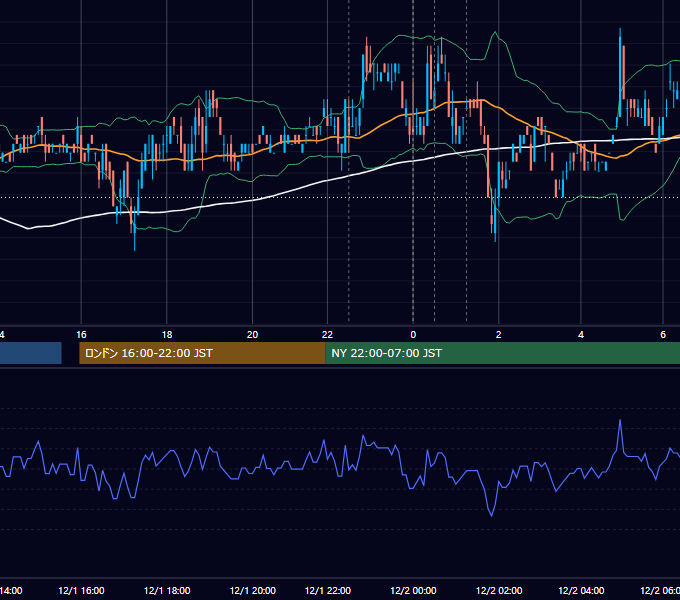This screenshot has height=600, width=680.
Task: Click hour label 16 under price chart
Action: (81, 335)
